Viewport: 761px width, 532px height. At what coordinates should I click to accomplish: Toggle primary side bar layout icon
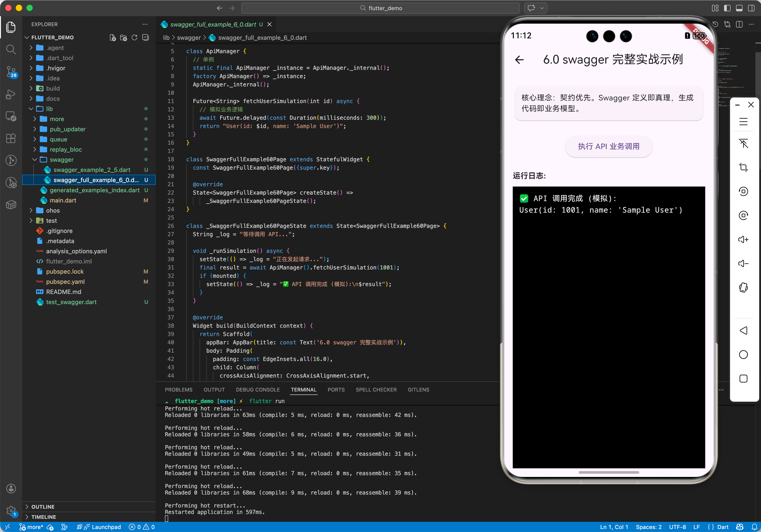(727, 8)
